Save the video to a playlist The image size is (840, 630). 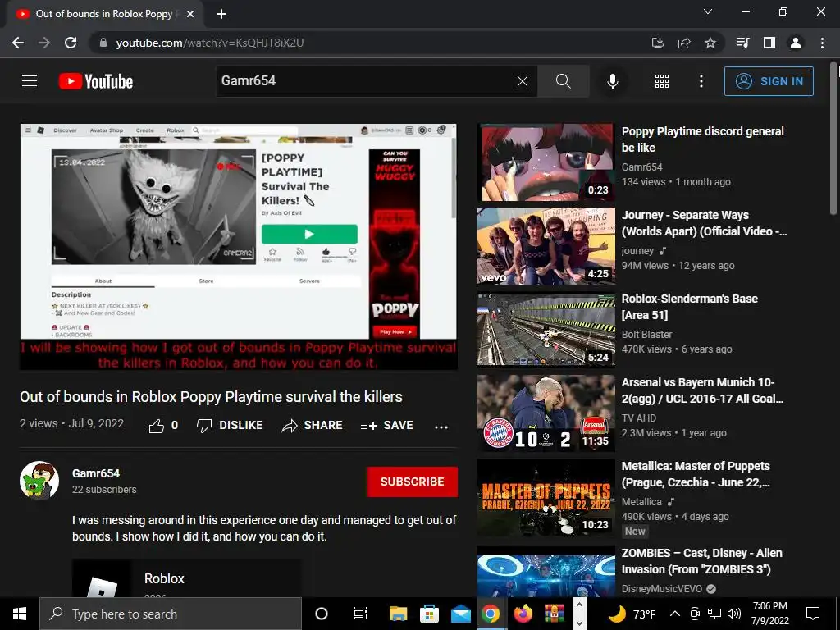point(387,426)
